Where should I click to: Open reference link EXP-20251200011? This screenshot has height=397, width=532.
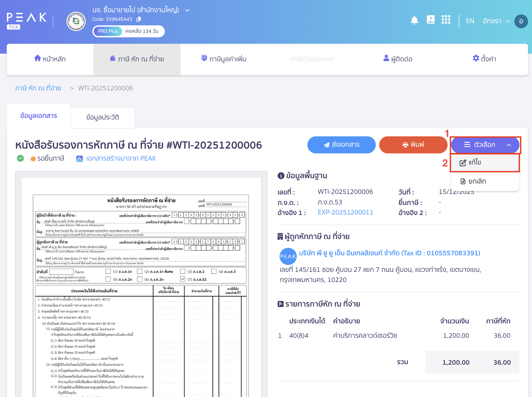(x=345, y=212)
